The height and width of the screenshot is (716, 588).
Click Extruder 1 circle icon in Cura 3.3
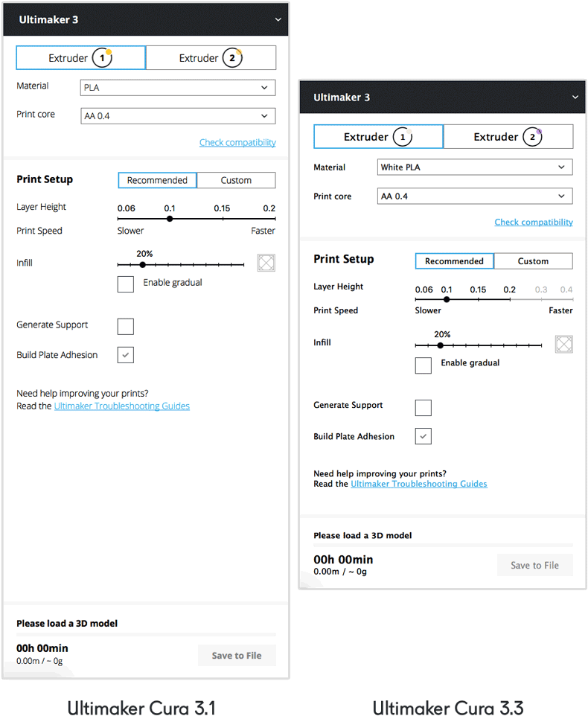point(403,136)
